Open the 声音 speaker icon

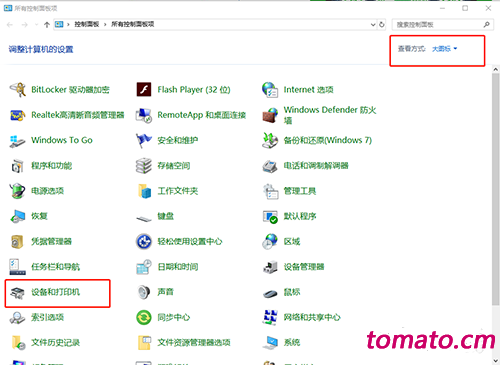pos(144,292)
